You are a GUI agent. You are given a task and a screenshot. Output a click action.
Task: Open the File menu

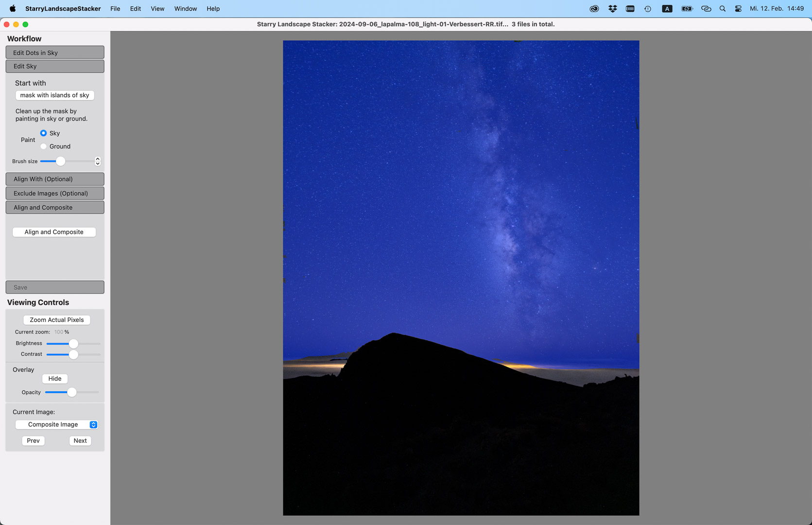(115, 9)
